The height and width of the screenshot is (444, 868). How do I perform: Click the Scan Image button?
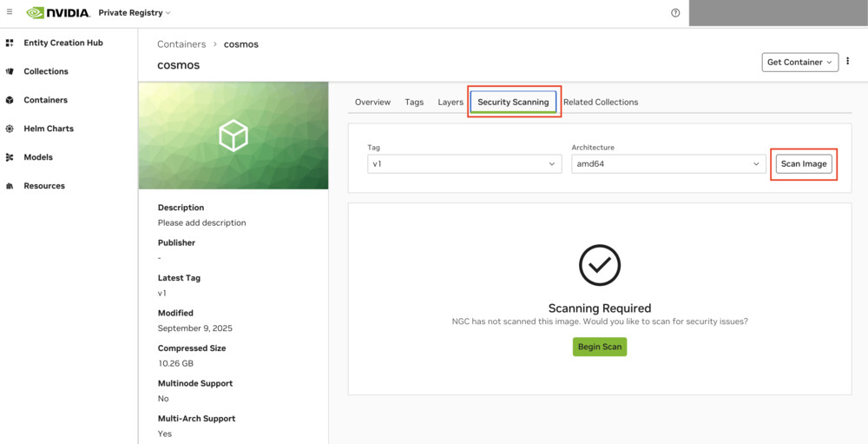(804, 163)
